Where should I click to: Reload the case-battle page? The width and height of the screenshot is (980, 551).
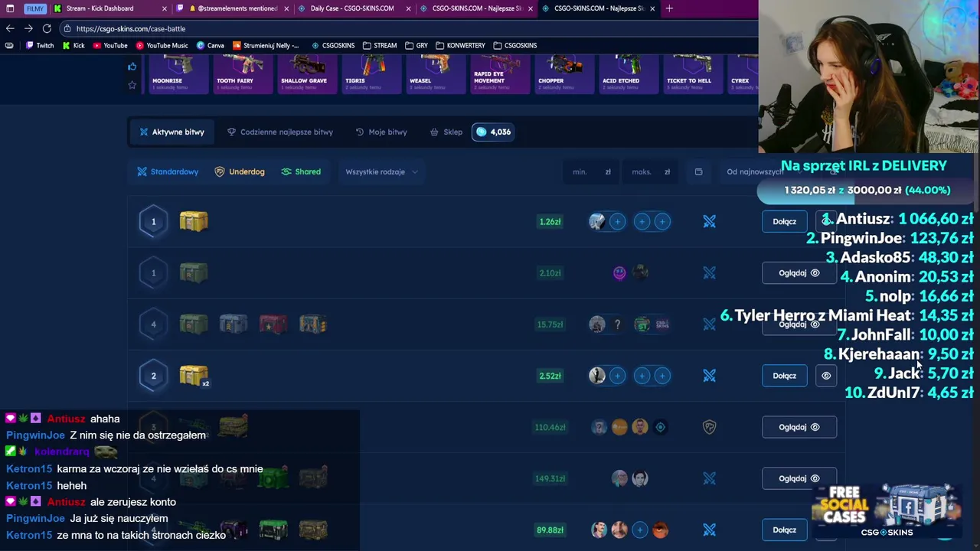click(x=47, y=28)
